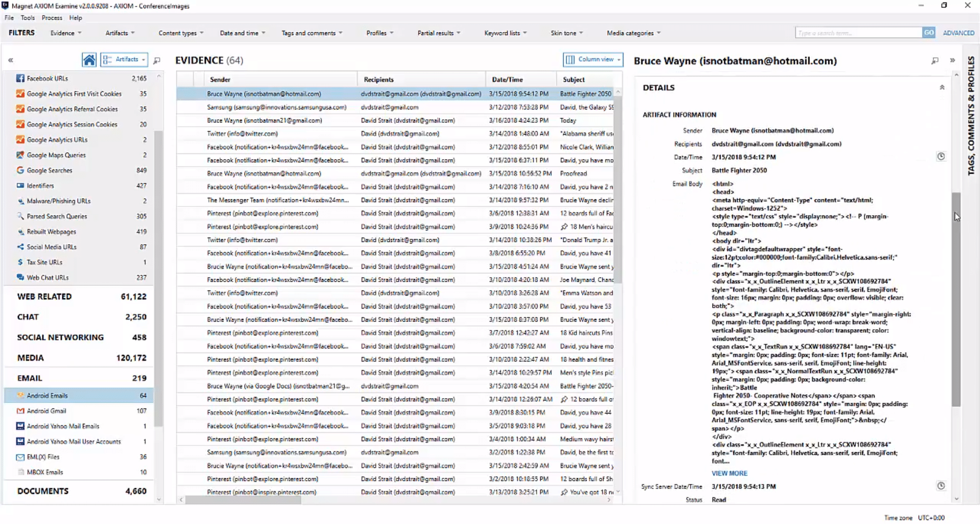Click the clock icon next to Date/Time
Image resolution: width=980 pixels, height=524 pixels.
click(941, 156)
